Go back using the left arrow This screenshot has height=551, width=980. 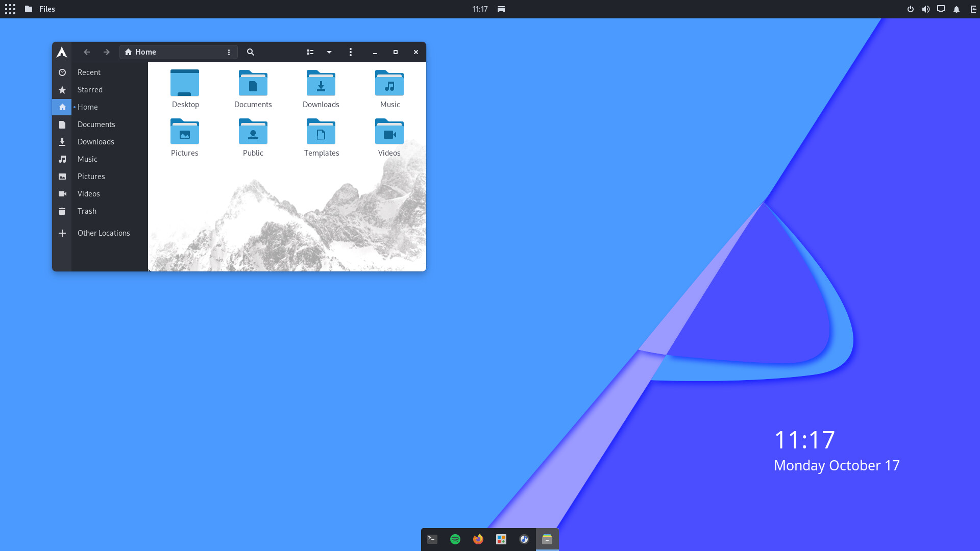pos(87,52)
